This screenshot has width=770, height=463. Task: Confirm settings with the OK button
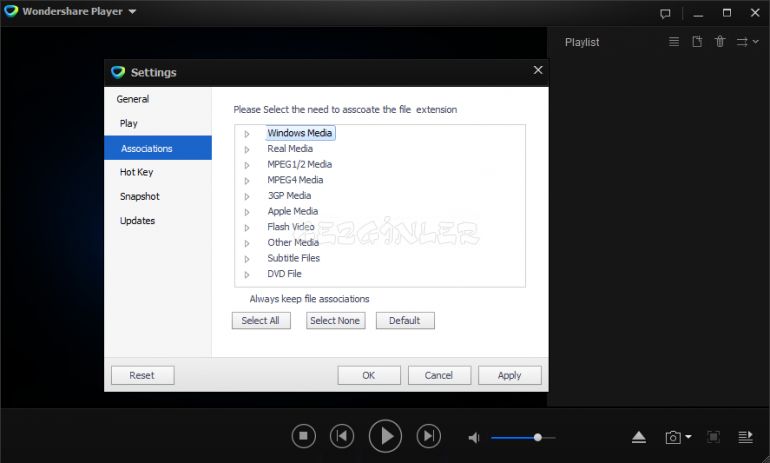coord(369,376)
